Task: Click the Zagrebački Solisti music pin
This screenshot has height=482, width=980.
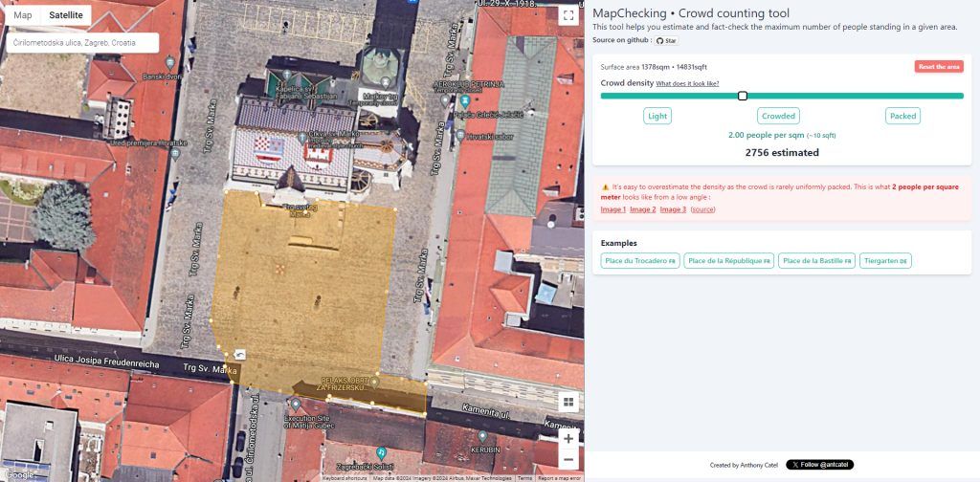Action: [381, 451]
